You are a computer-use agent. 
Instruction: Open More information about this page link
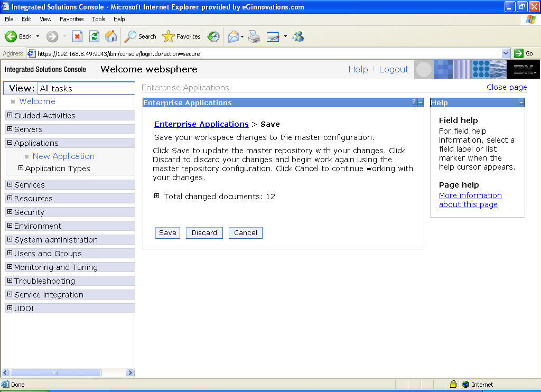coord(470,200)
